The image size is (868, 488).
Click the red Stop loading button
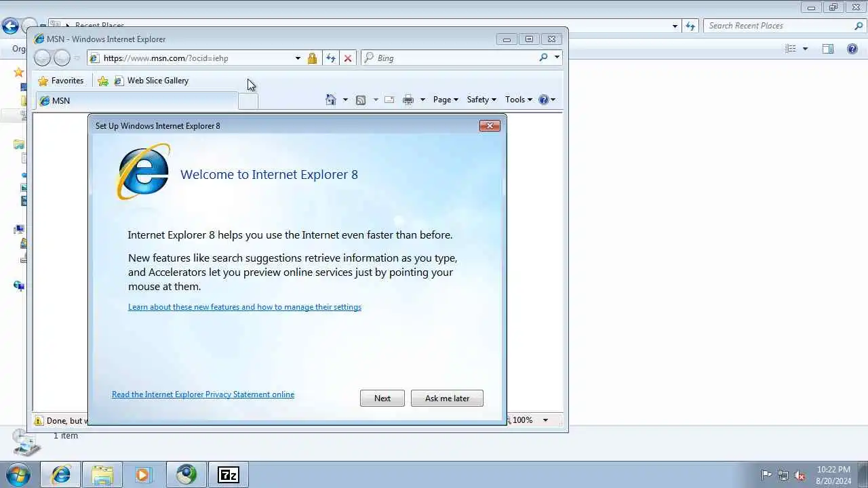pos(348,58)
